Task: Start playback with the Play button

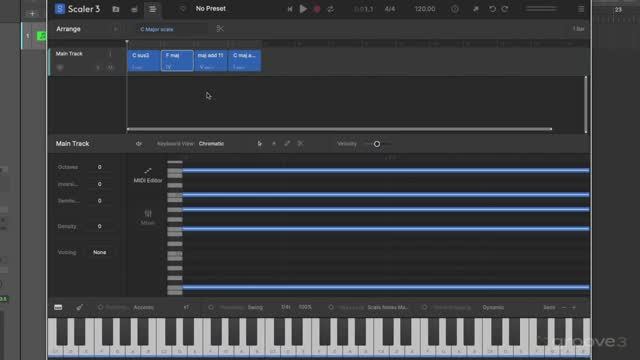Action: (x=303, y=9)
